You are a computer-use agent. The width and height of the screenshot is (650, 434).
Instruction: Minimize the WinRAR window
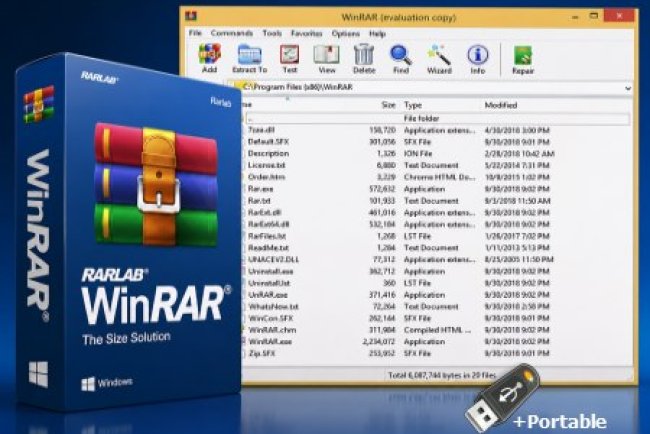pyautogui.click(x=575, y=17)
